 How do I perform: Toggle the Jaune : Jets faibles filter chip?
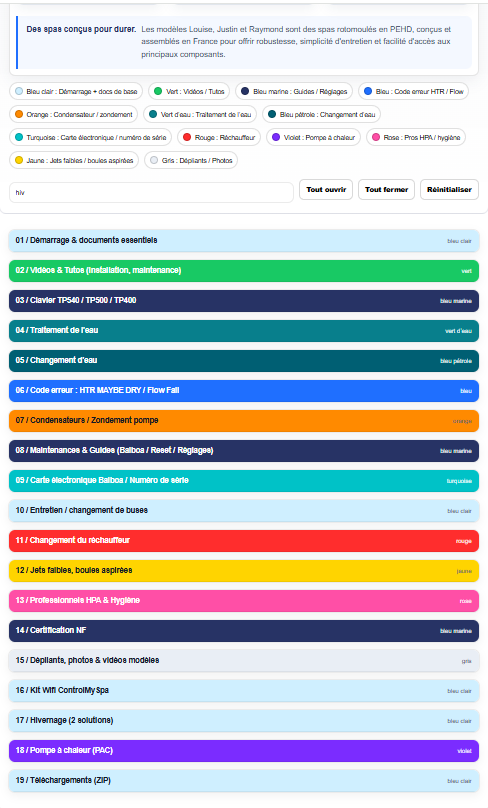click(74, 161)
